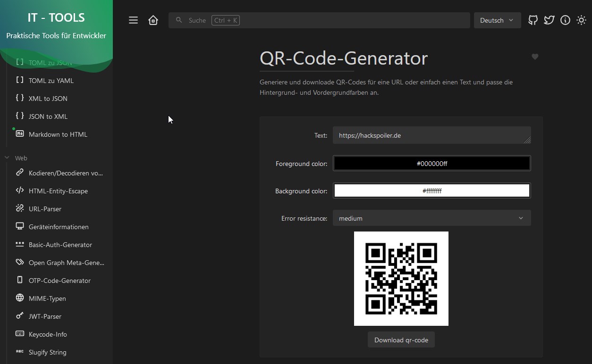Click the IT - TOOLS title
The height and width of the screenshot is (364, 592).
click(56, 18)
